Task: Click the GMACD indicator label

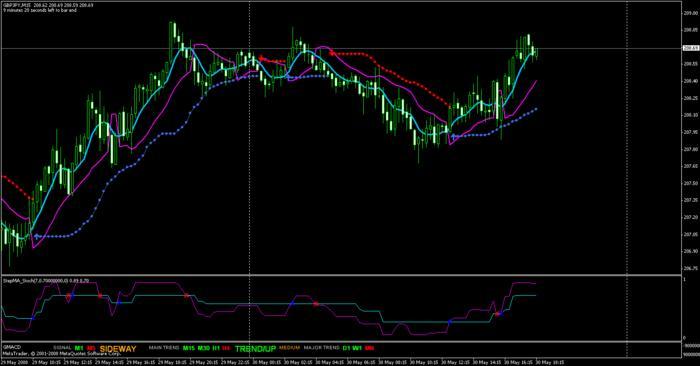Action: click(12, 347)
